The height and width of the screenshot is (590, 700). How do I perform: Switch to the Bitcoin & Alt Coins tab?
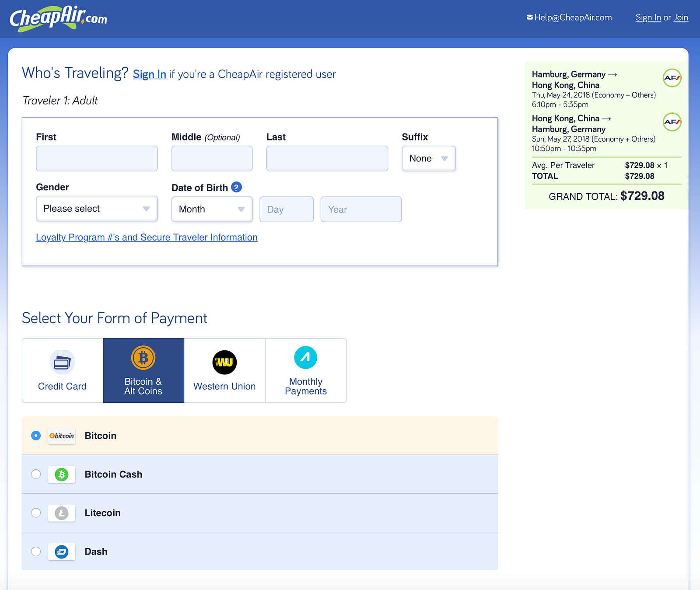(143, 370)
